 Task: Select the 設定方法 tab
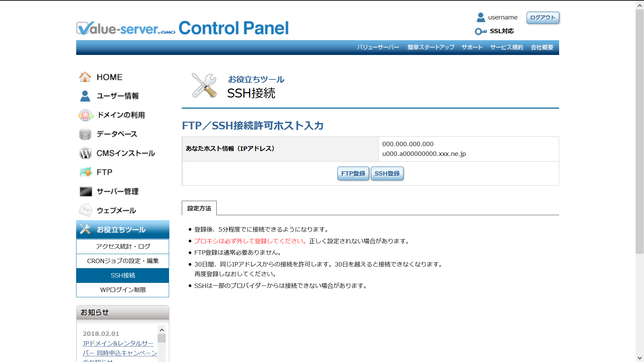coord(199,208)
